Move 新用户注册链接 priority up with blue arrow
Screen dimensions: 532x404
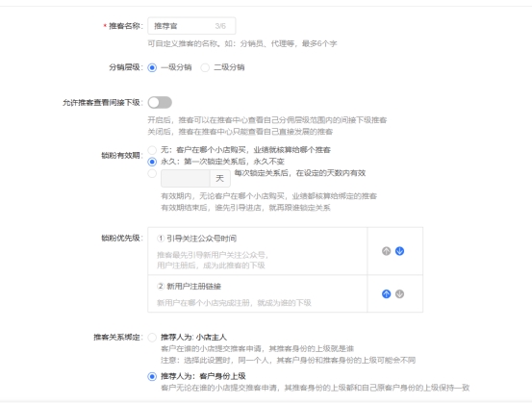(x=386, y=293)
